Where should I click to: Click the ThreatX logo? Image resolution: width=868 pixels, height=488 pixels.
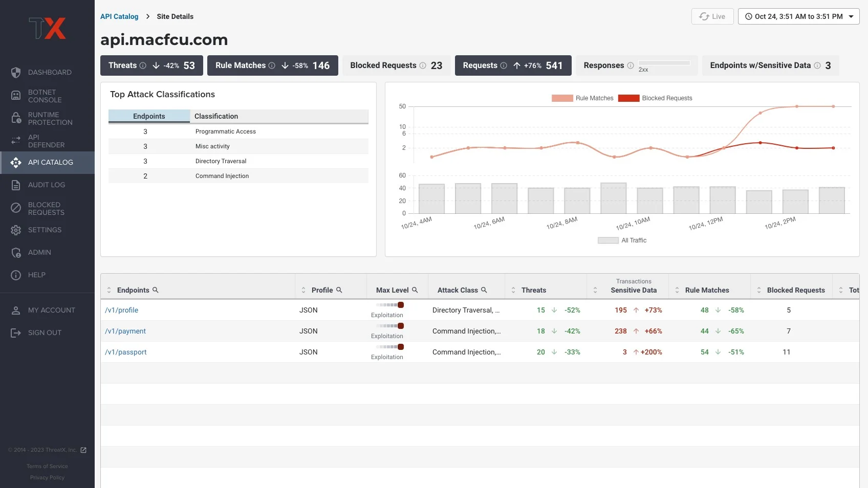coord(47,28)
